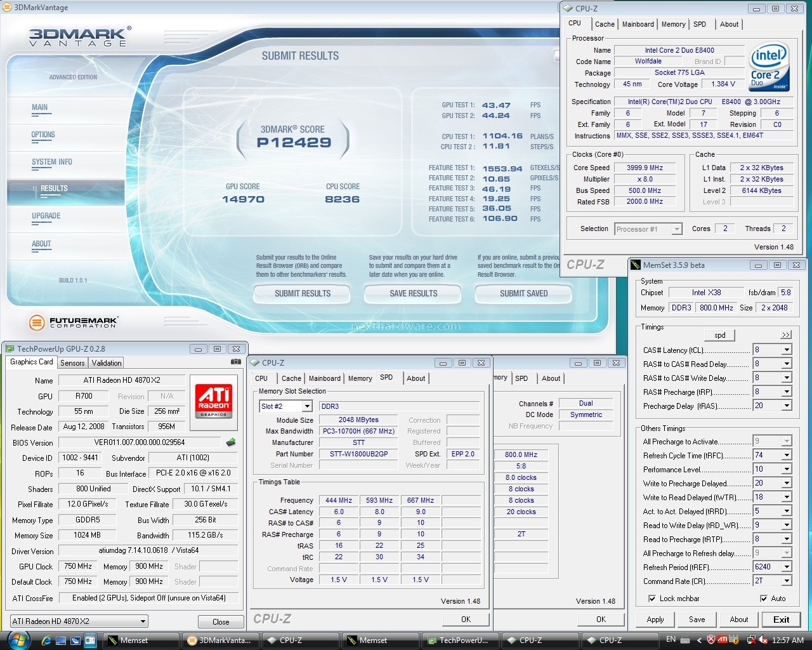Viewport: 812px width, 650px height.
Task: Click the MemSet title bar icon
Action: pyautogui.click(x=636, y=265)
